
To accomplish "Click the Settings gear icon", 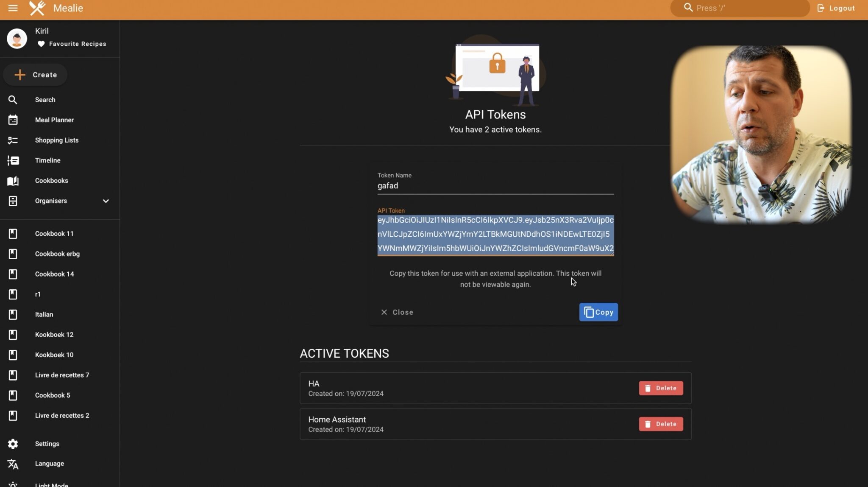I will (x=13, y=444).
